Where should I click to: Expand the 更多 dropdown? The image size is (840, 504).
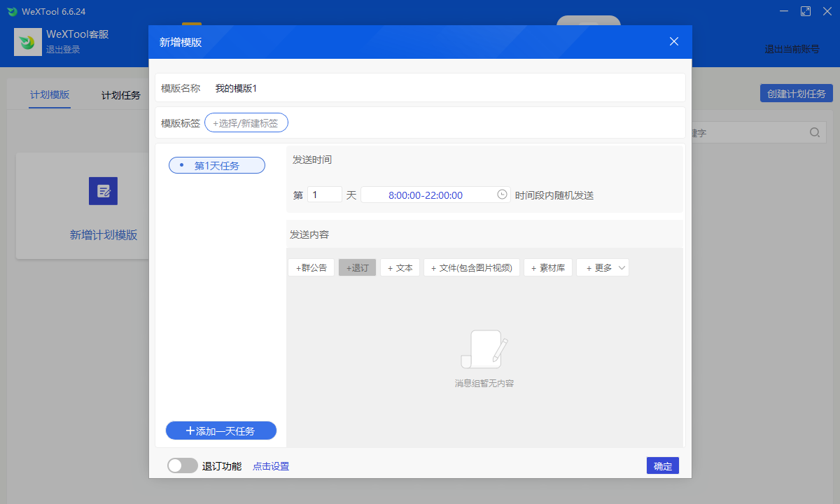pos(602,267)
